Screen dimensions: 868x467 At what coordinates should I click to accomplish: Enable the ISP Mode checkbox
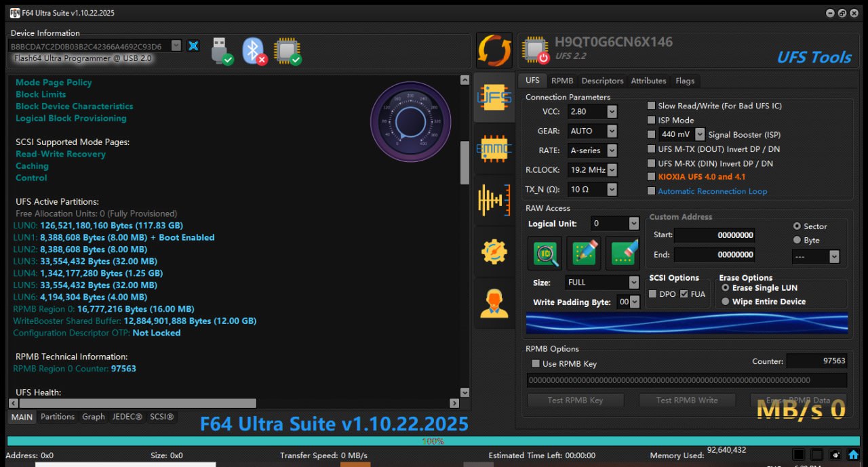(x=652, y=120)
